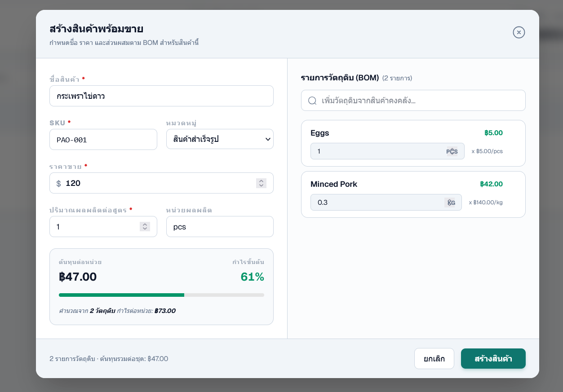The width and height of the screenshot is (563, 392).
Task: Click the selling price input showing 120
Action: (157, 183)
